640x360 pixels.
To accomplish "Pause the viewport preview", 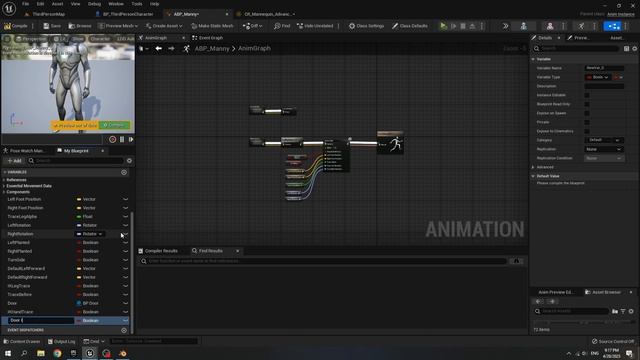I will click(x=122, y=139).
